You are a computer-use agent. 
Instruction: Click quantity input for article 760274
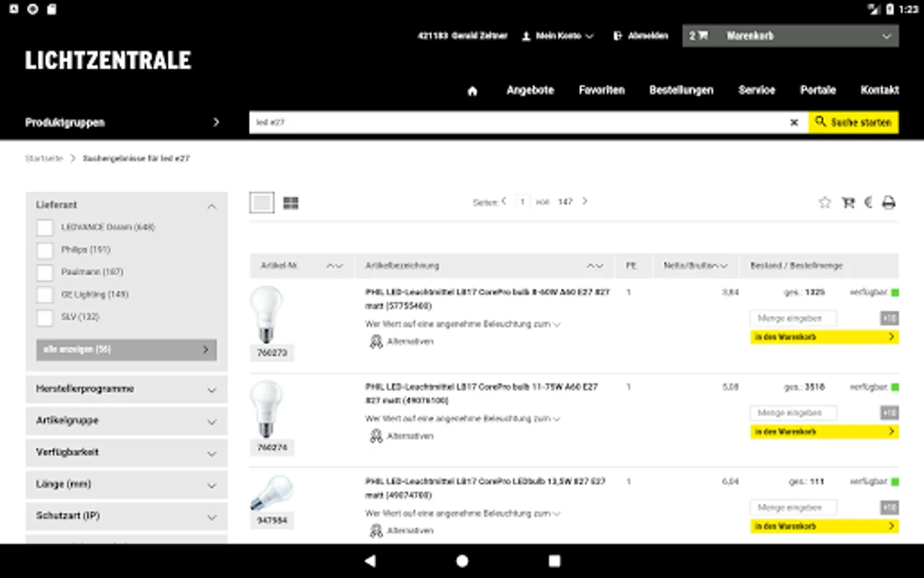[x=794, y=413]
